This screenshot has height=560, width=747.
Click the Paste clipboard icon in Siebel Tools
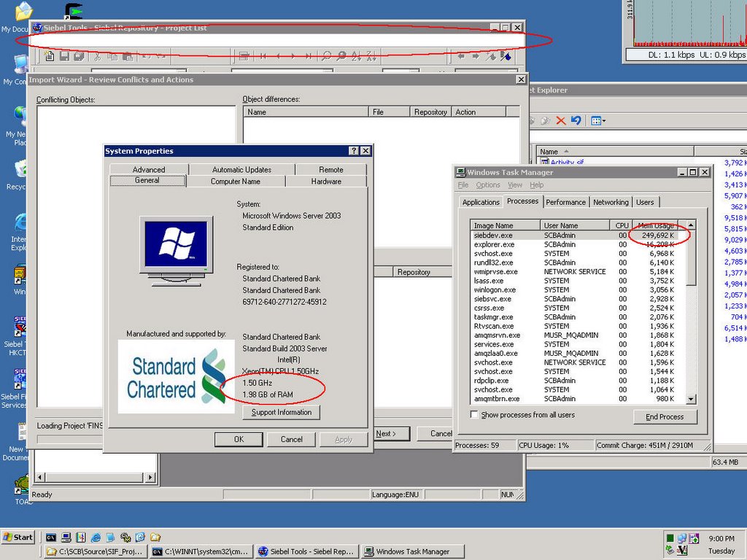pyautogui.click(x=128, y=56)
